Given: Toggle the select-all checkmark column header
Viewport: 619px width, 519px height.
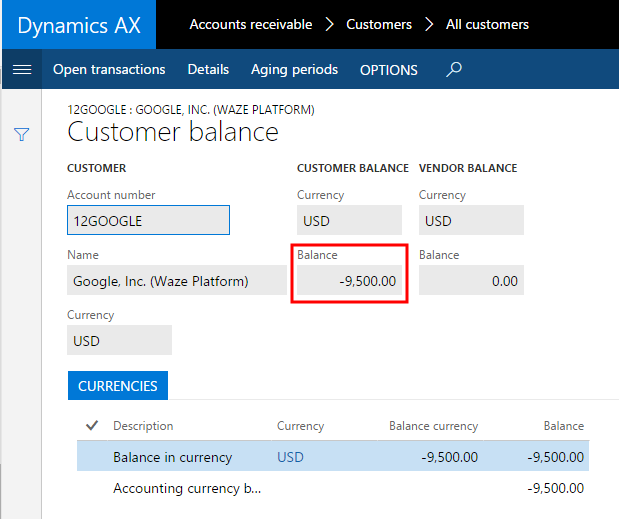Looking at the screenshot, I should click(x=92, y=425).
